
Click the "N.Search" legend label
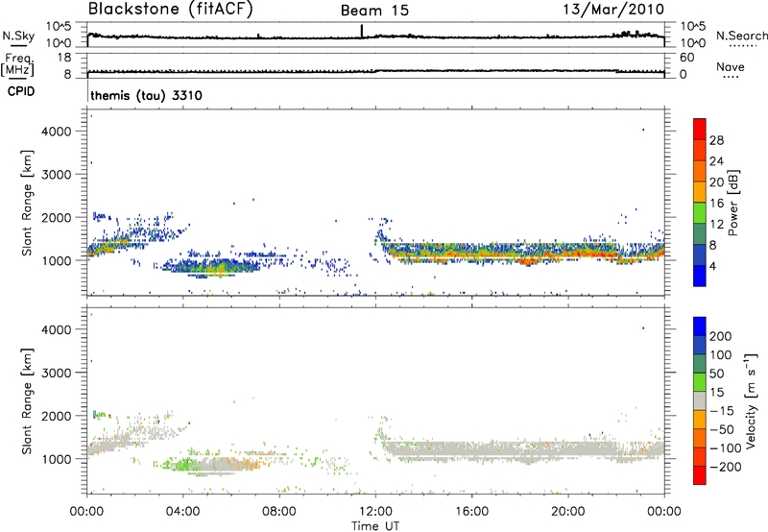741,36
